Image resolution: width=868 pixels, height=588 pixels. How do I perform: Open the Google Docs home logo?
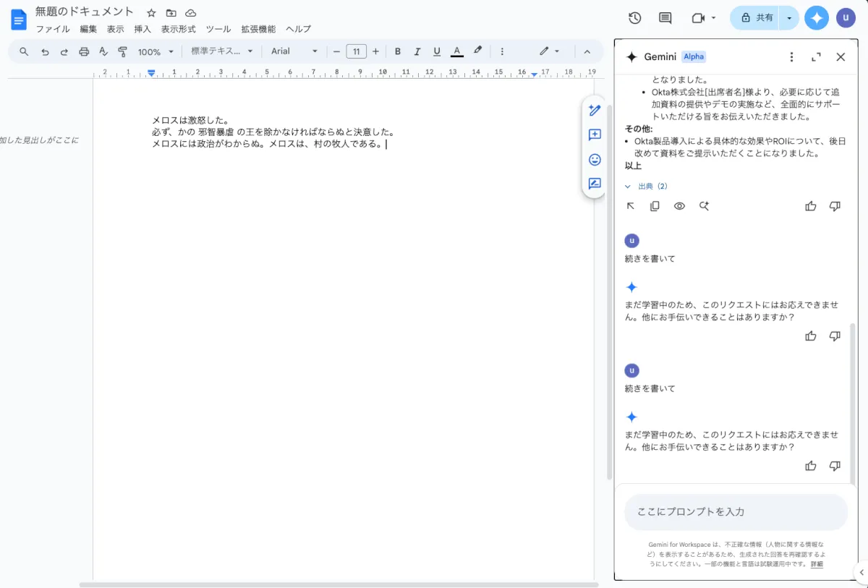pos(19,20)
